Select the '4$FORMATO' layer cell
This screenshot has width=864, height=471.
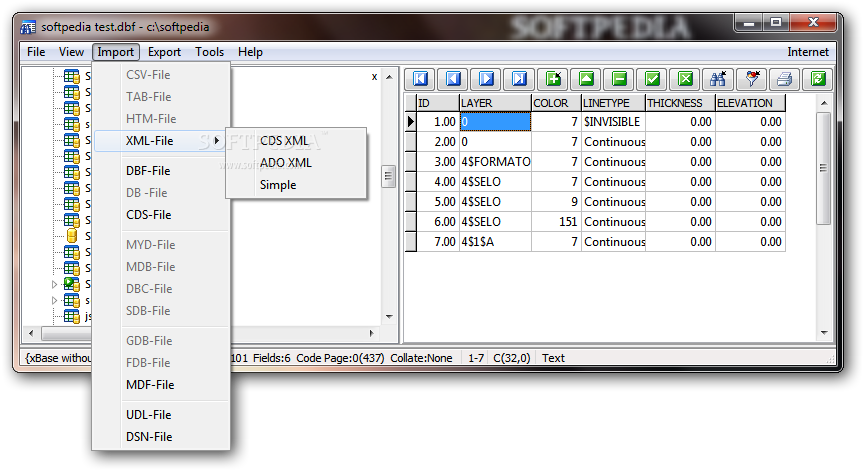coord(495,162)
